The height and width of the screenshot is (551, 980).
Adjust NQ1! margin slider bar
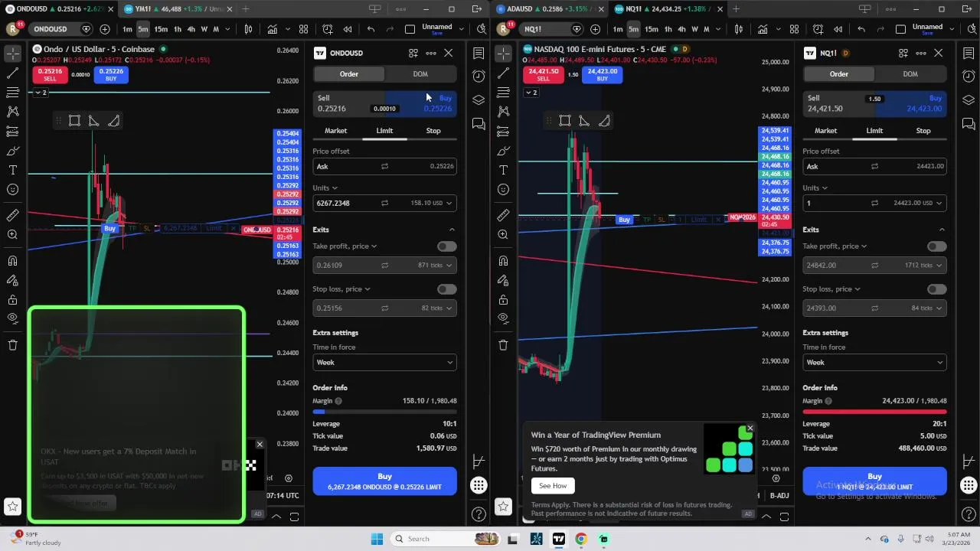[874, 412]
